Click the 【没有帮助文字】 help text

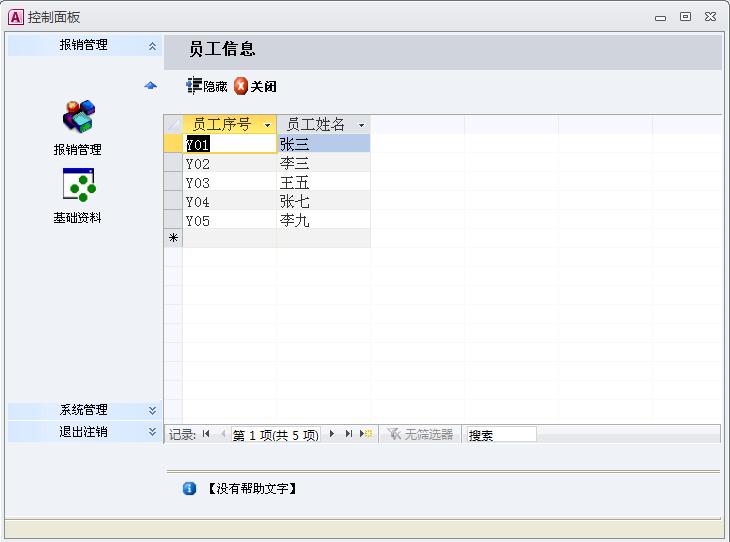tap(252, 488)
